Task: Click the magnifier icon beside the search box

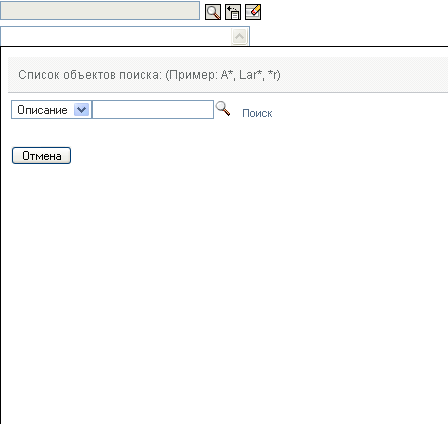Action: (x=223, y=109)
